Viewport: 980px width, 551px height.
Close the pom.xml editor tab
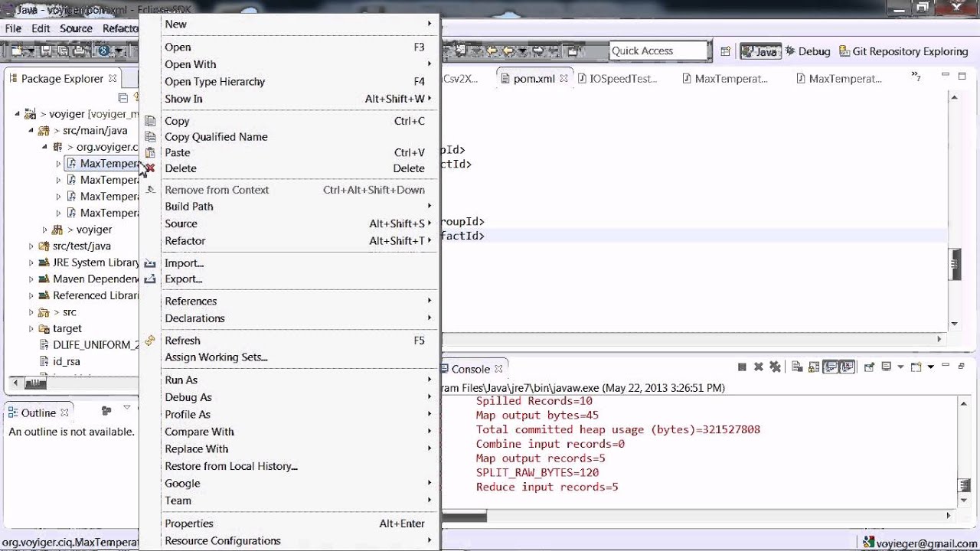click(564, 78)
